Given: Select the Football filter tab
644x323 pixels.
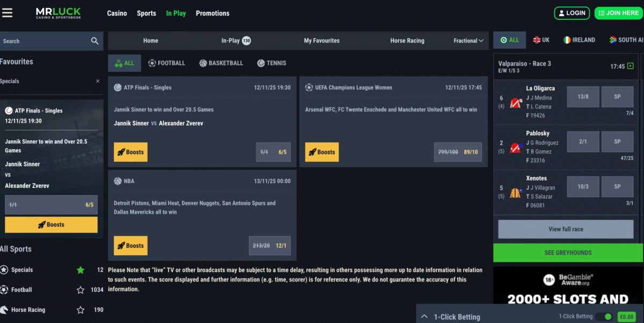Looking at the screenshot, I should (x=166, y=63).
